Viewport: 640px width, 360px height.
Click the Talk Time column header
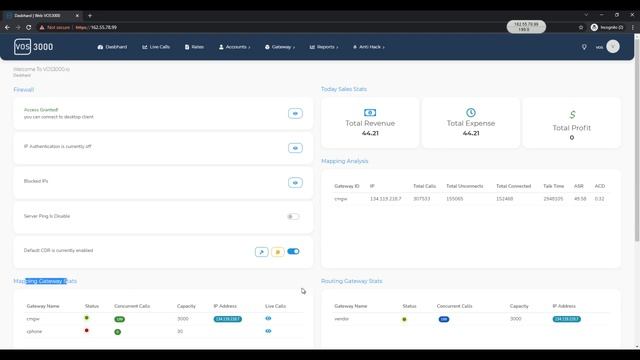(553, 186)
